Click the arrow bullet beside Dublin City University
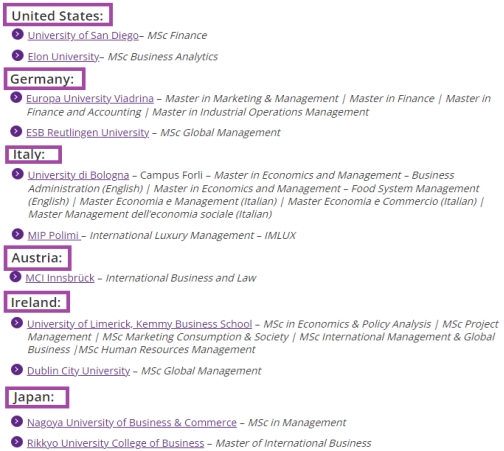 click(17, 369)
